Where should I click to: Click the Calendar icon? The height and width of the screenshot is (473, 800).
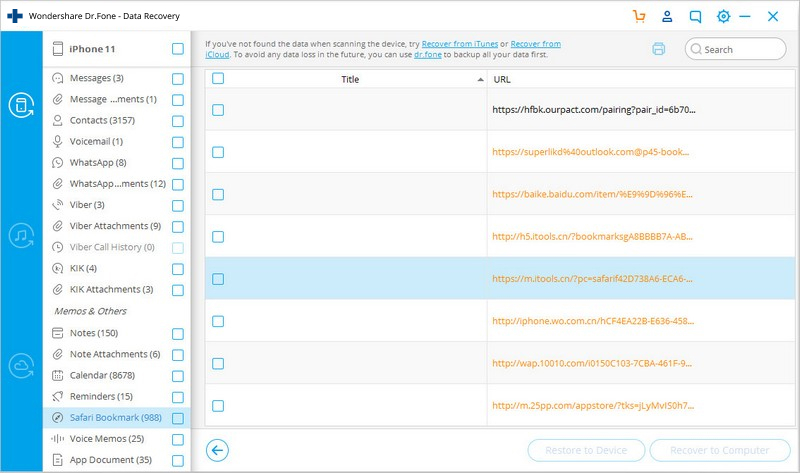tap(58, 376)
